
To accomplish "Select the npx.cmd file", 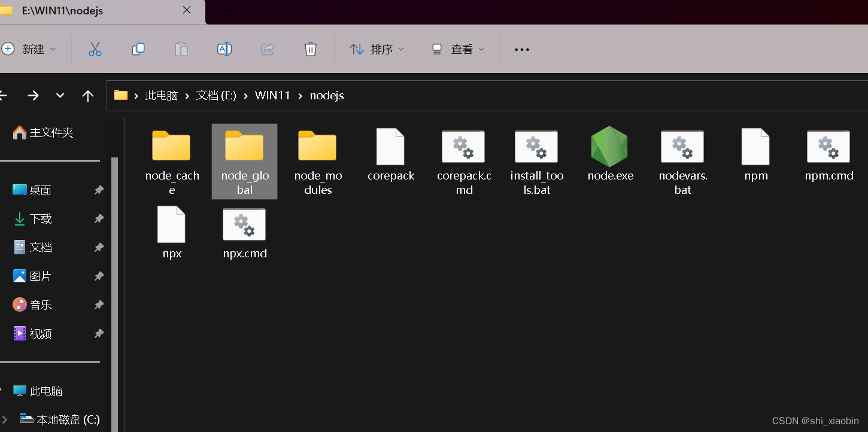I will tap(245, 232).
